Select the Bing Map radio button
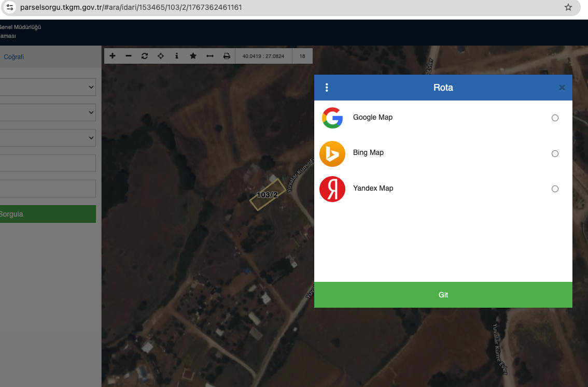This screenshot has height=387, width=588. [555, 153]
